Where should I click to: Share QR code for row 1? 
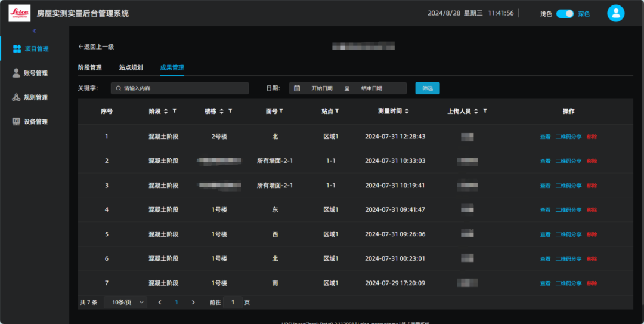point(568,137)
